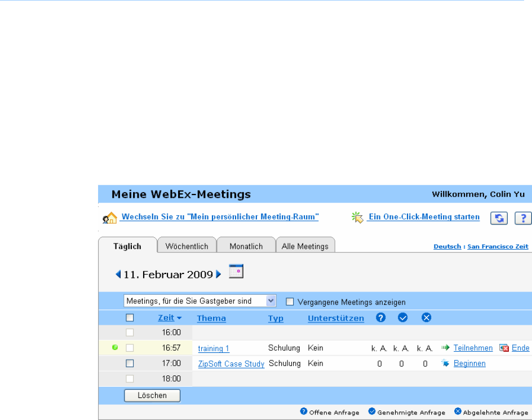Click the open request column header icon

[380, 317]
